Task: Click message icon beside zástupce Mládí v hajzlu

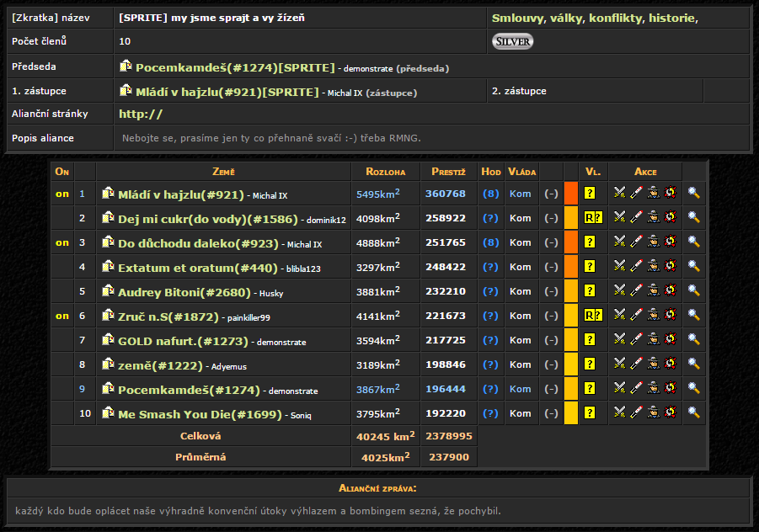Action: pos(126,90)
